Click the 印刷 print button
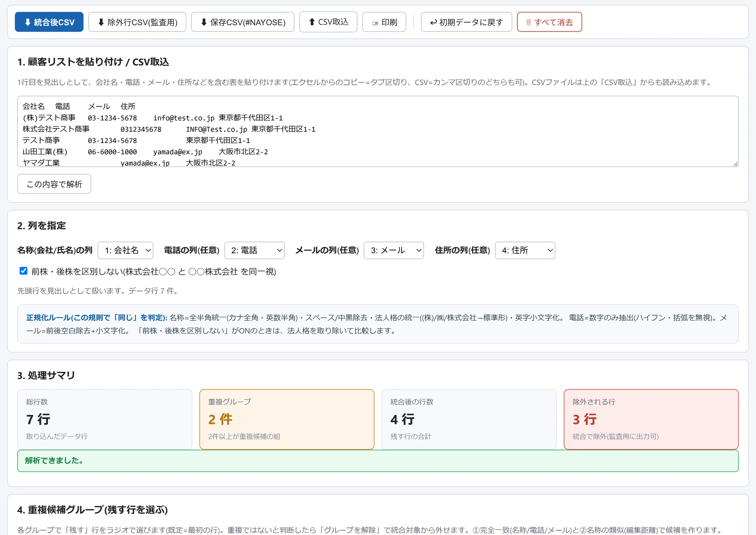Image resolution: width=756 pixels, height=535 pixels. [x=384, y=22]
